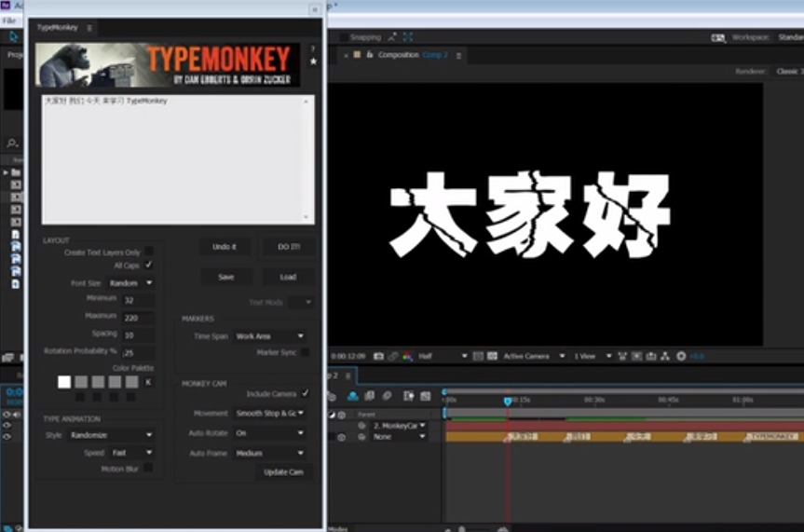The height and width of the screenshot is (532, 804).
Task: Open parent dropdown showing 2. MonkeyCar
Action: point(399,426)
